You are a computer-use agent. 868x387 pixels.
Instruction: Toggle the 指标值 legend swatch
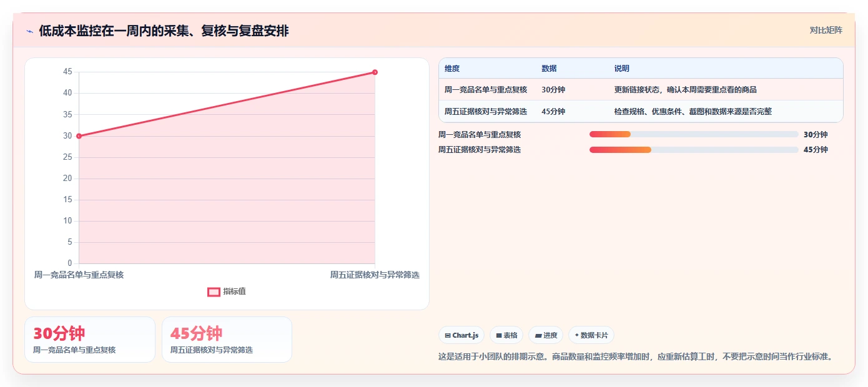pos(214,291)
